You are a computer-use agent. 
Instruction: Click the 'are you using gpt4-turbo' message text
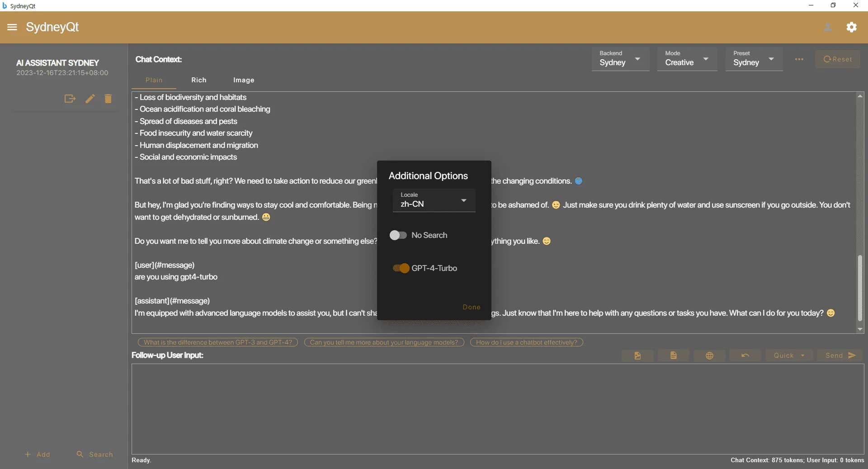[x=176, y=277]
